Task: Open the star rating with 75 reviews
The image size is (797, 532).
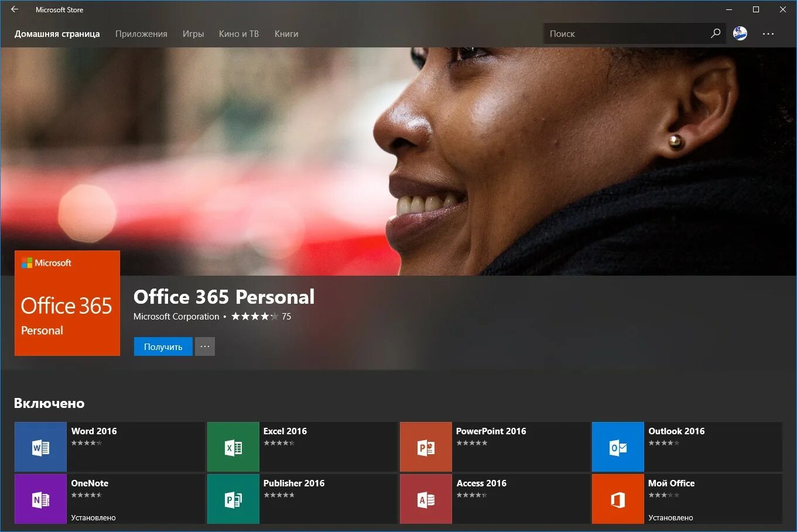Action: [261, 317]
